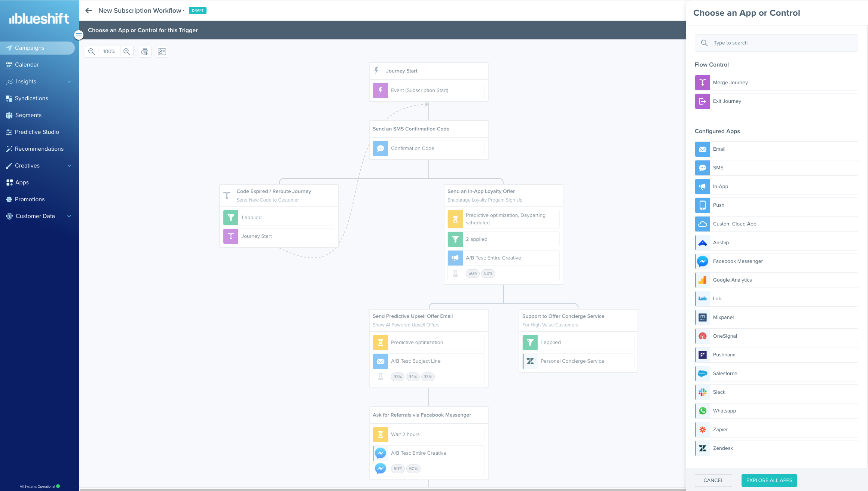Choose the Email app icon
Image resolution: width=868 pixels, height=491 pixels.
tap(703, 149)
